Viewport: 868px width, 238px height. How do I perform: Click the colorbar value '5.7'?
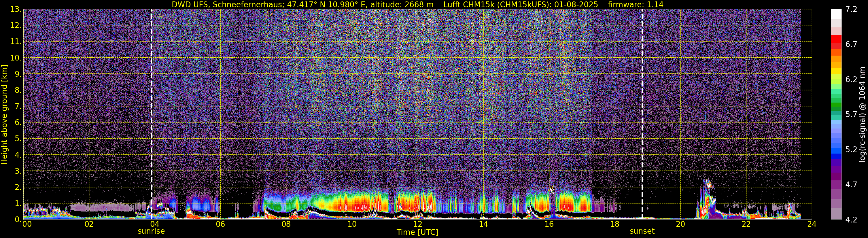[851, 115]
